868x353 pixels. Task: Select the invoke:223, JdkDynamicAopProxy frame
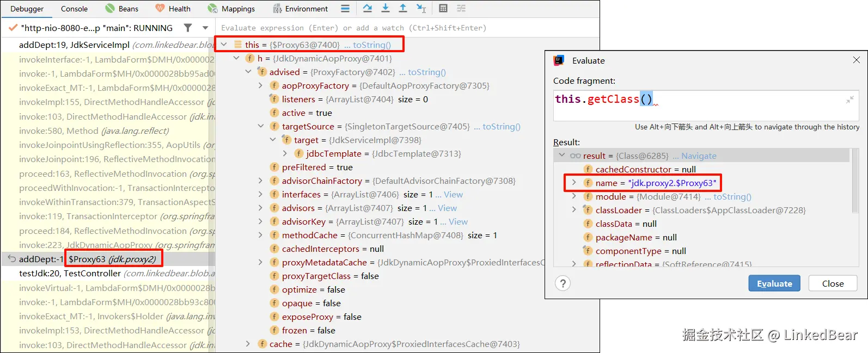[108, 245]
